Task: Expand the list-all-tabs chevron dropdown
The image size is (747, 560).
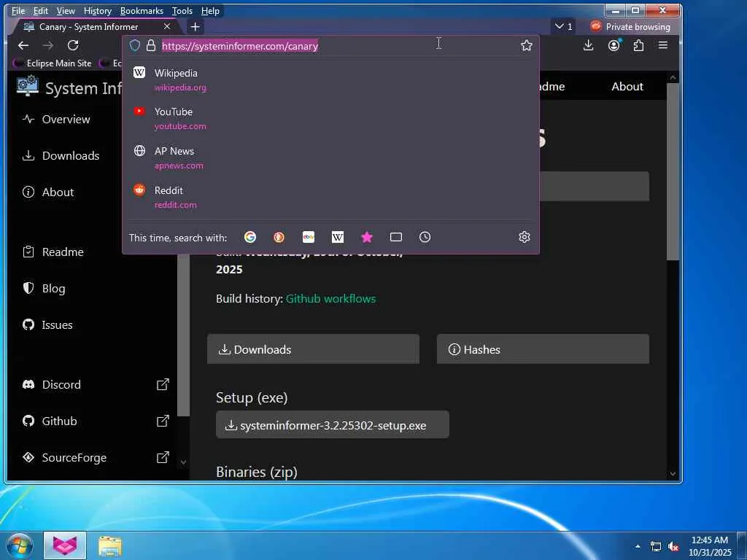Action: point(564,27)
